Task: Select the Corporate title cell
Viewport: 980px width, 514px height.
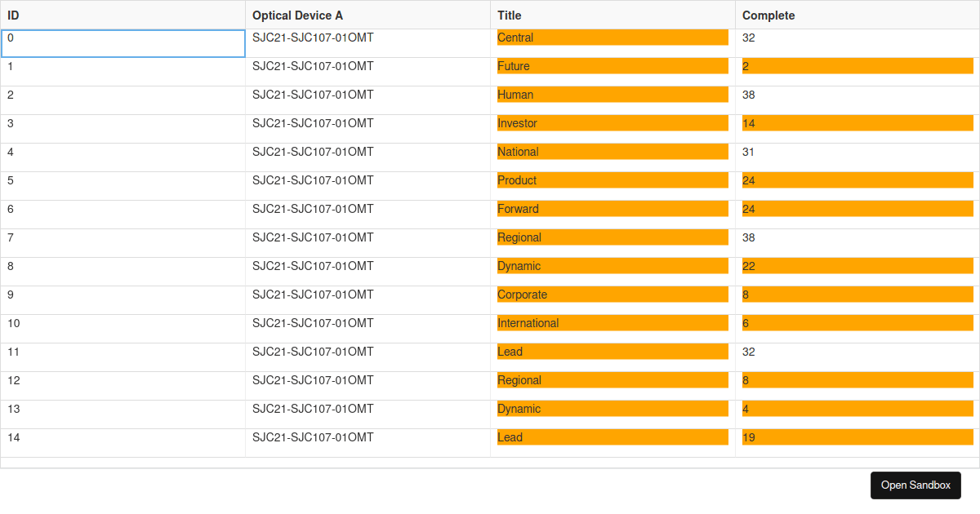Action: coord(612,295)
